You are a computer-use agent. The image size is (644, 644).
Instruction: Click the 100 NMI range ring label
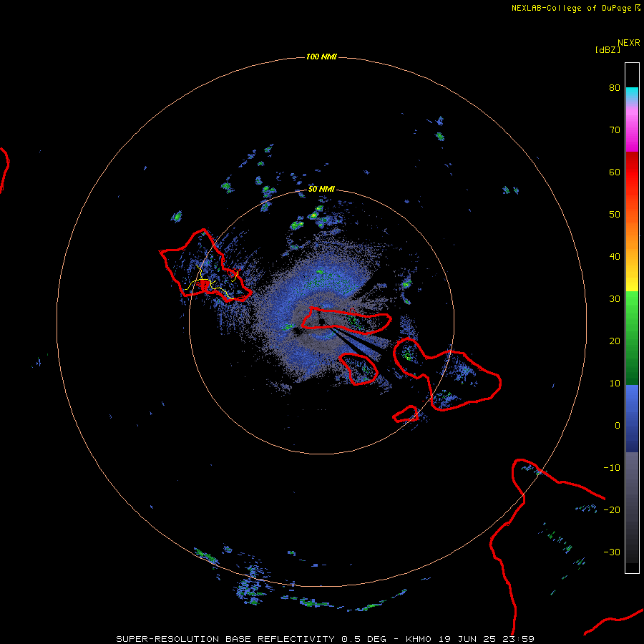pos(321,57)
